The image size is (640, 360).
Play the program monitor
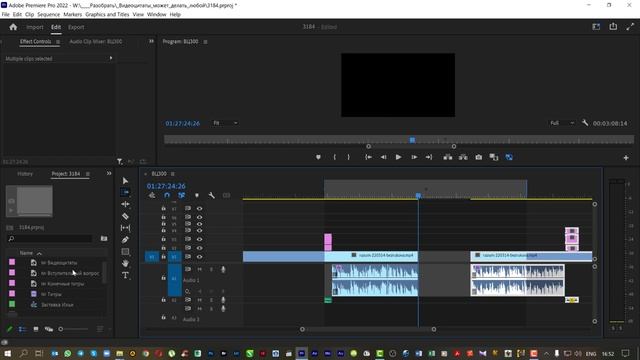pyautogui.click(x=398, y=157)
